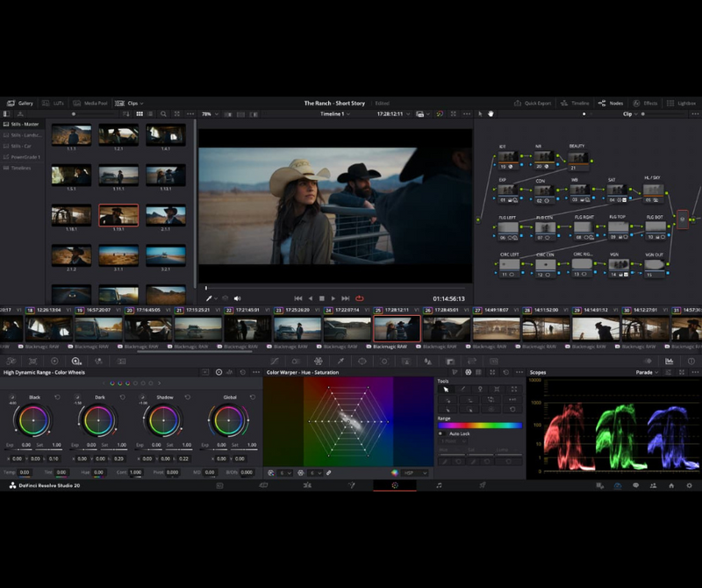Toggle the loop playback button
Screen dimensions: 702x588
360,298
